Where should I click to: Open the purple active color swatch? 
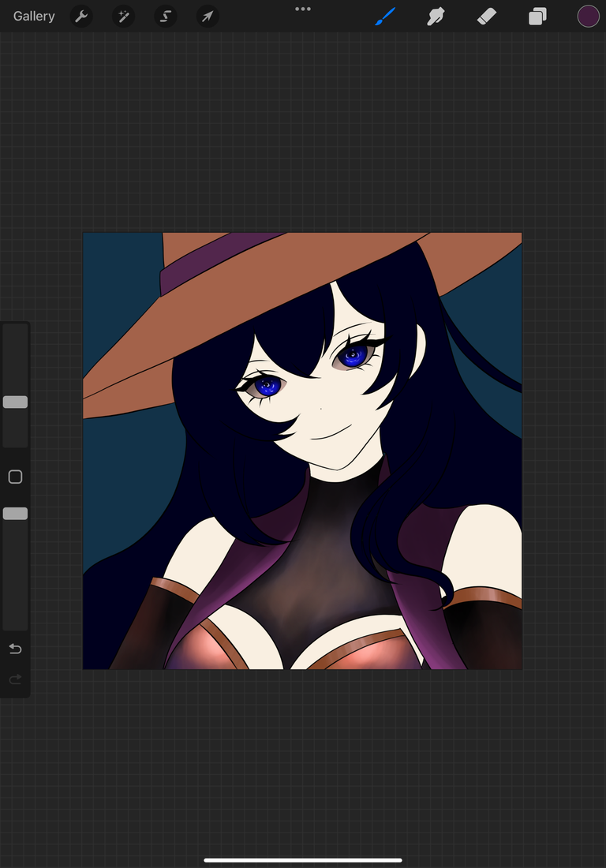[589, 16]
